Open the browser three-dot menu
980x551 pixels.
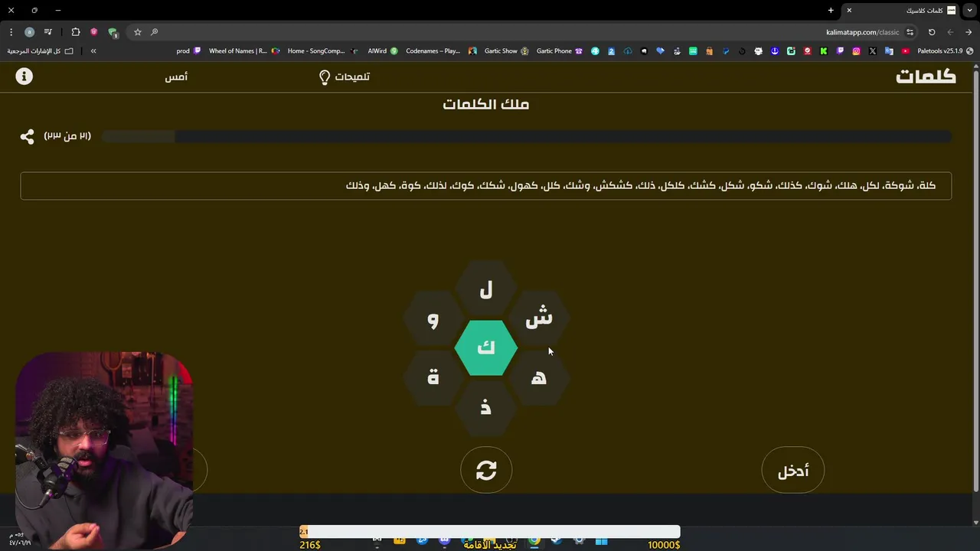(x=11, y=32)
